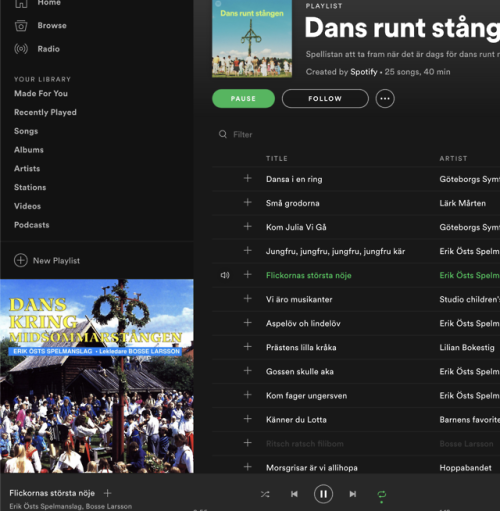
Task: Open Stations in library
Action: click(x=30, y=187)
